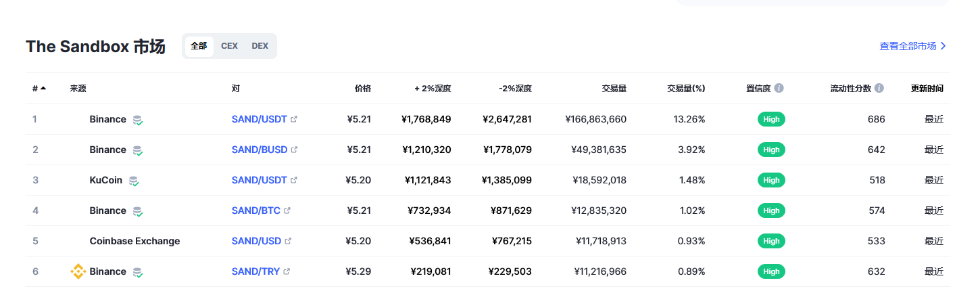
Task: Click the Coinbase Exchange source name
Action: pos(135,241)
